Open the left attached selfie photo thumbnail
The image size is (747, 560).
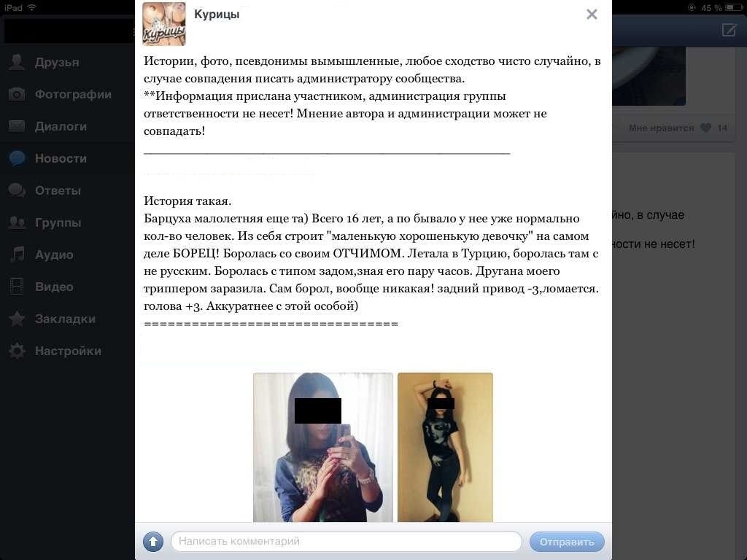point(323,447)
